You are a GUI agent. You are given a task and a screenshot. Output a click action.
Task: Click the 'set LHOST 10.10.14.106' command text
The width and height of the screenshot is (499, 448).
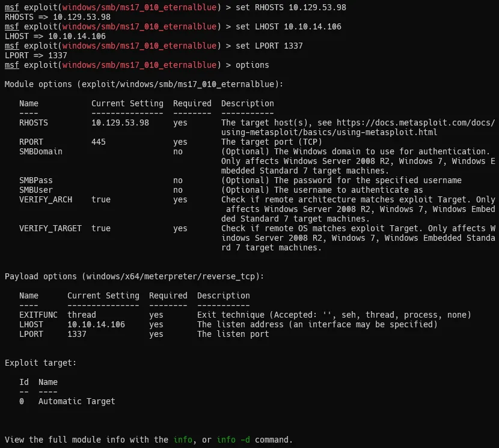tap(289, 26)
